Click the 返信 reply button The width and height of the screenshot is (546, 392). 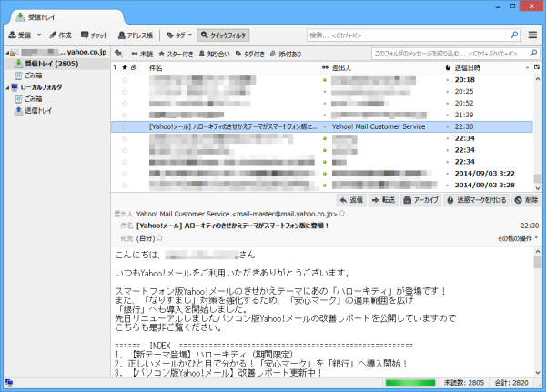point(351,200)
